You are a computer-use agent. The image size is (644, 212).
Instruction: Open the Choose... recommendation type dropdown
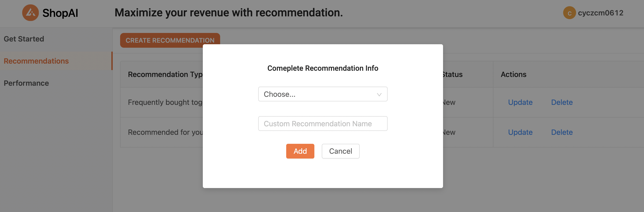[x=322, y=94]
